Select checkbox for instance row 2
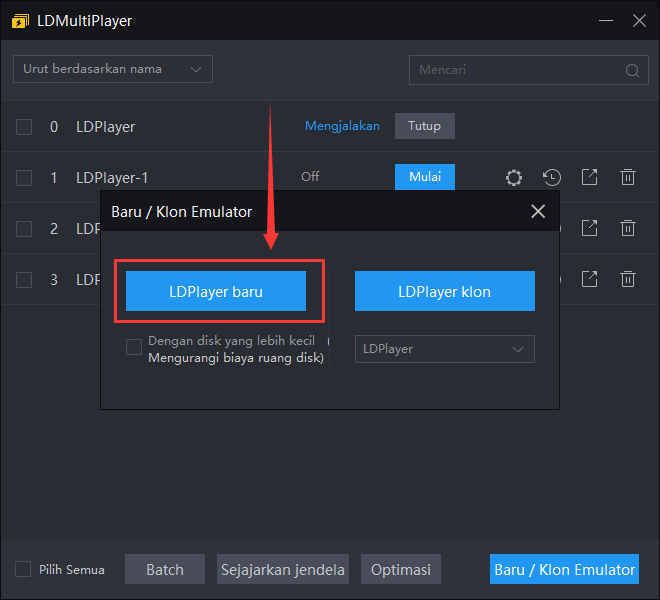The image size is (660, 600). pyautogui.click(x=24, y=229)
